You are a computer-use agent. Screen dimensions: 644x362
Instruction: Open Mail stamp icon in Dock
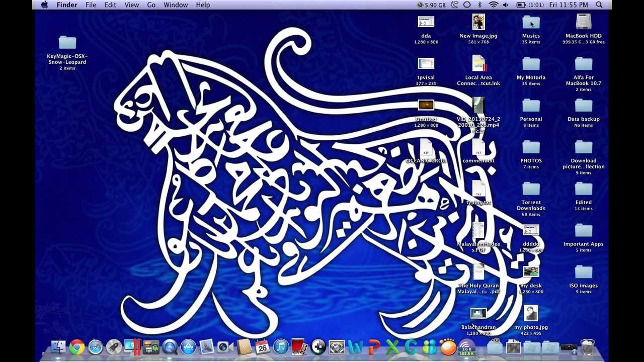coord(207,346)
